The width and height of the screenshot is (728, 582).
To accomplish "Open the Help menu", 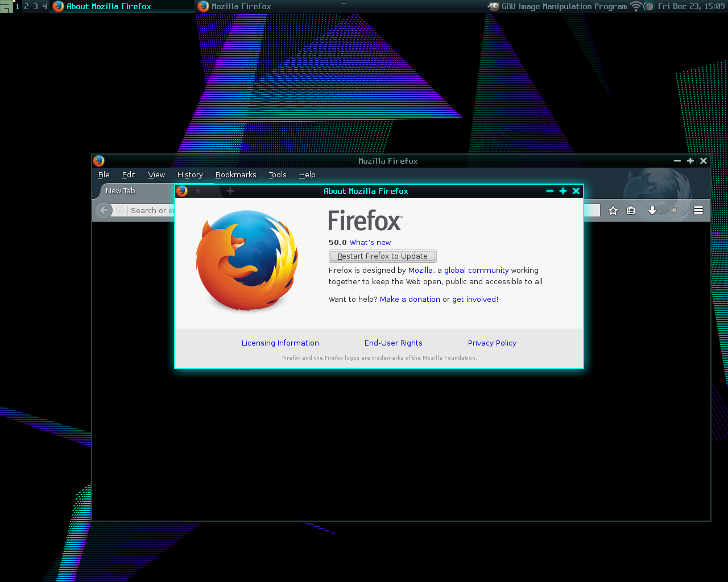I will tap(307, 175).
